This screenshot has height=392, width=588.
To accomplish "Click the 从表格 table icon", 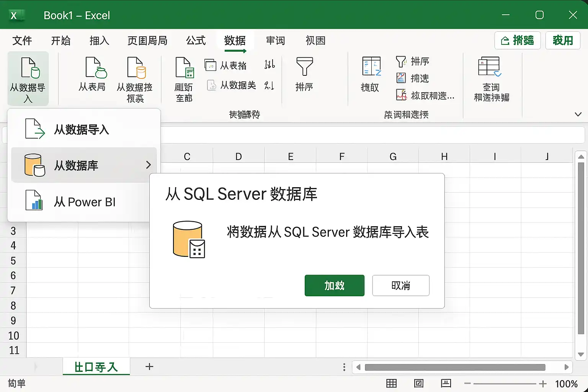I will coord(210,65).
